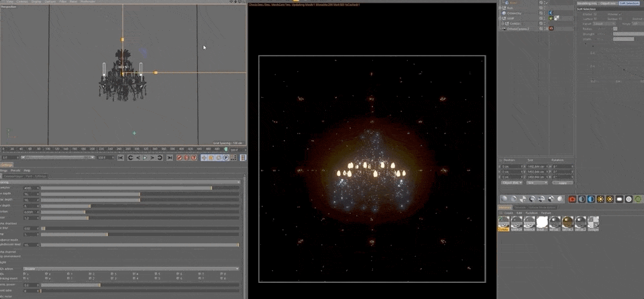
Task: Click the white ring Octane light icon
Action: (x=629, y=199)
